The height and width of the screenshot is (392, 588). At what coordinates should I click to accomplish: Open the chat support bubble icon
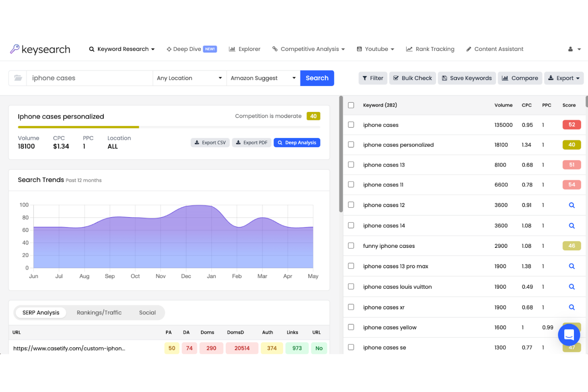pos(569,335)
